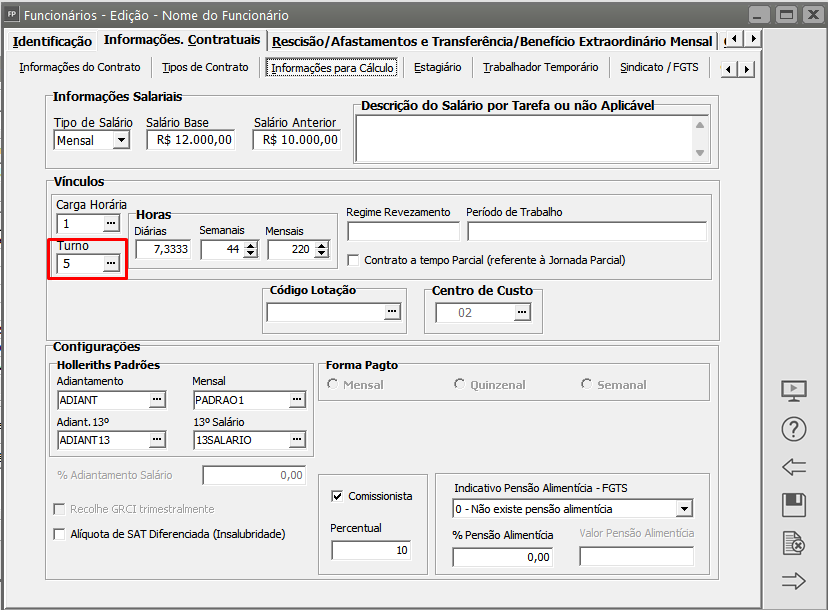The width and height of the screenshot is (828, 610).
Task: Open the Sindicato / FGTS sub-tab
Action: (659, 67)
